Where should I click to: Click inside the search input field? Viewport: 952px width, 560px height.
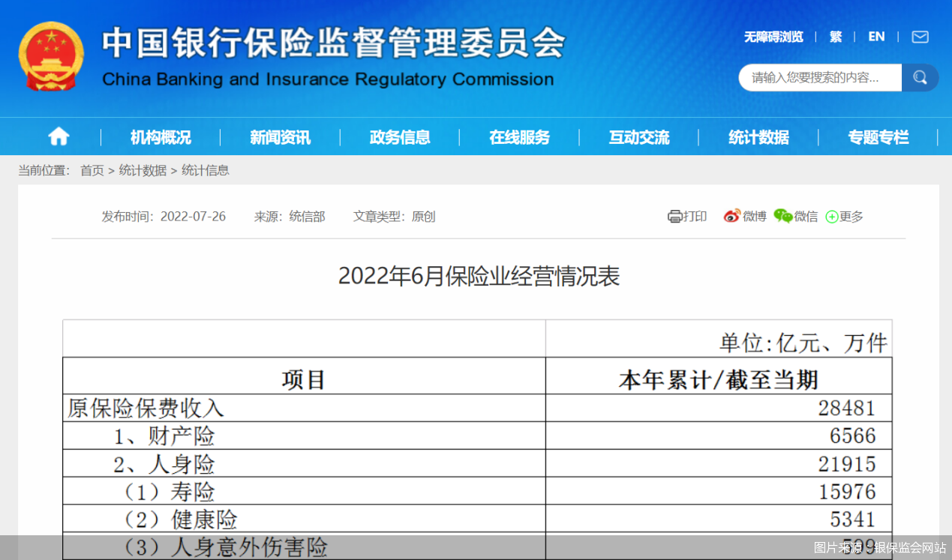pos(818,77)
